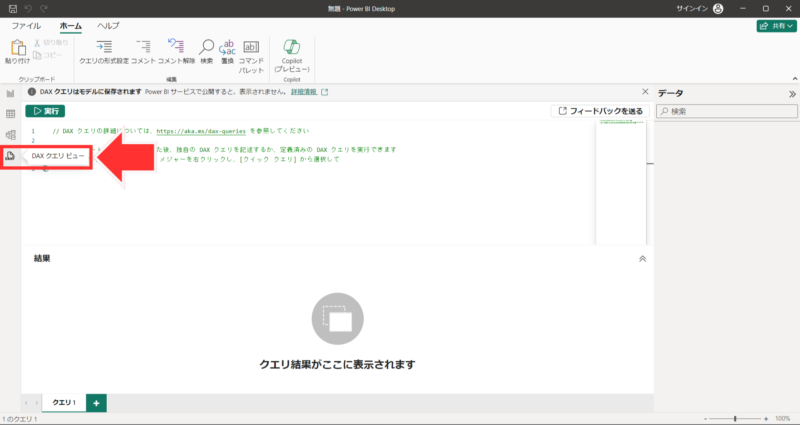This screenshot has width=800, height=425.
Task: Click 切り取り cut command
Action: (51, 43)
